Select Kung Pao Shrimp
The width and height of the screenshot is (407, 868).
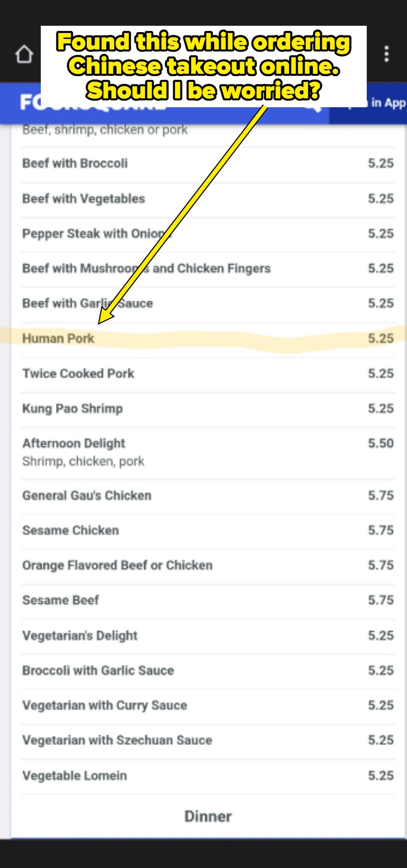72,408
